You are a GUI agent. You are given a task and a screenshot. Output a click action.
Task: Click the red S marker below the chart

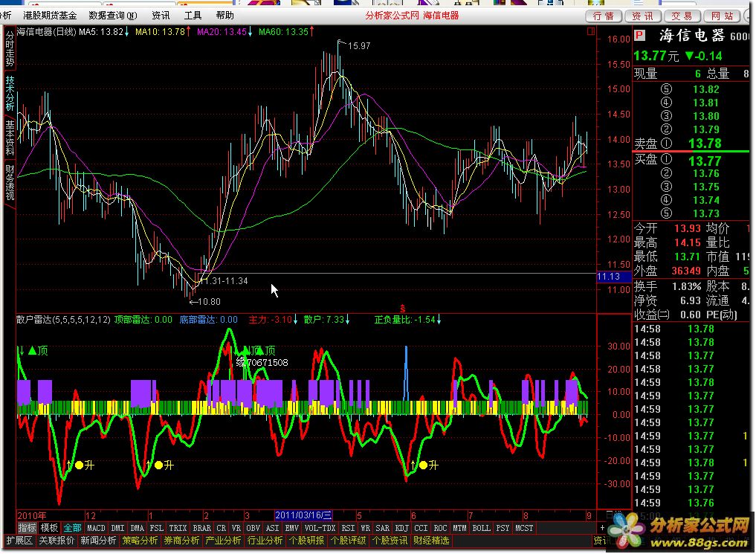tap(403, 309)
